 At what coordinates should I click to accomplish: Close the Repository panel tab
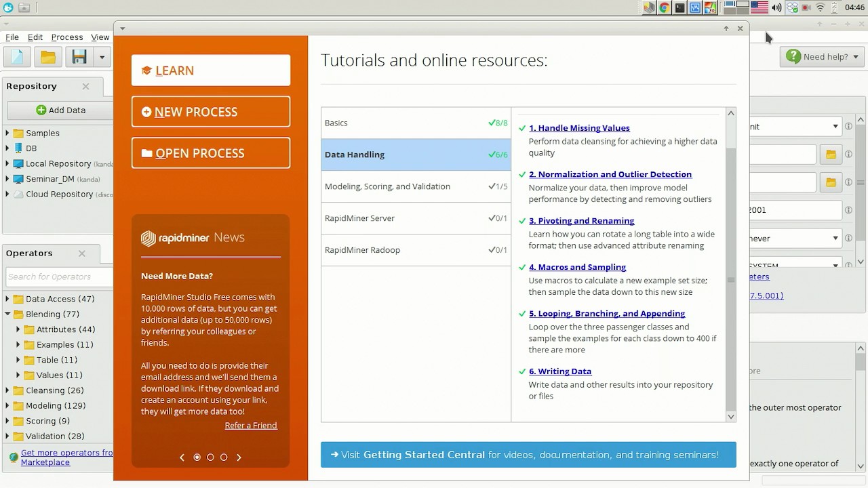(85, 86)
